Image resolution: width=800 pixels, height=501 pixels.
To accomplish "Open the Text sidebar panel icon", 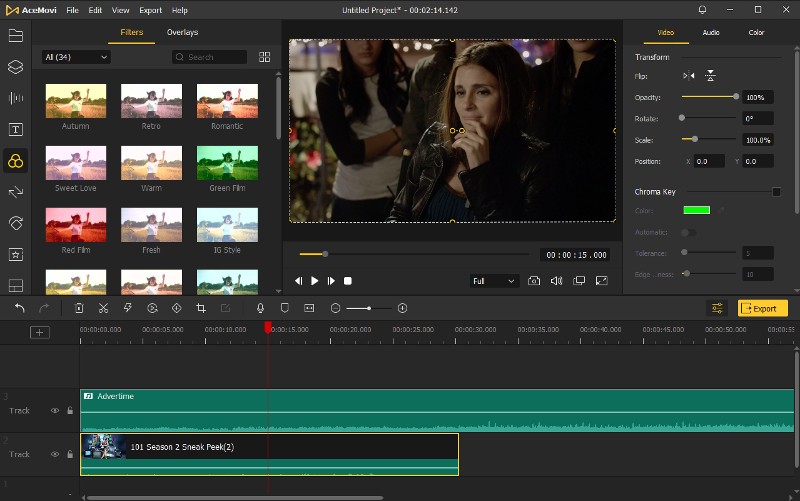I will pyautogui.click(x=16, y=130).
